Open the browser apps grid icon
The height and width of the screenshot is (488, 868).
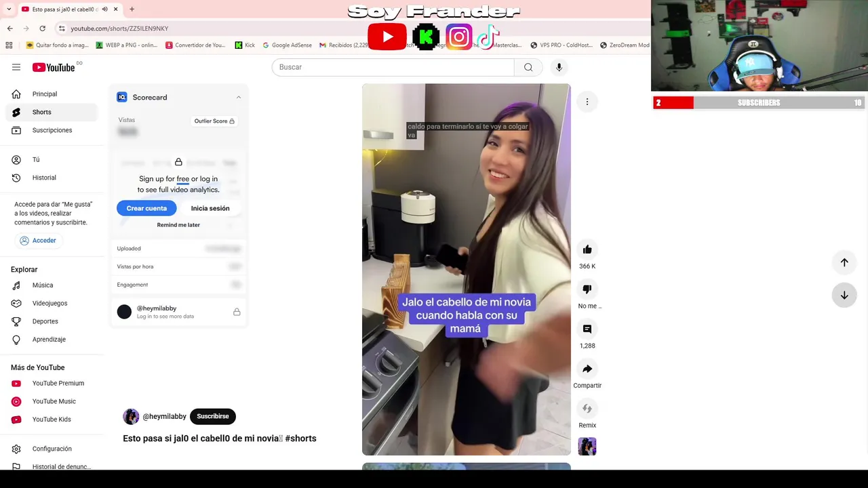click(x=9, y=45)
